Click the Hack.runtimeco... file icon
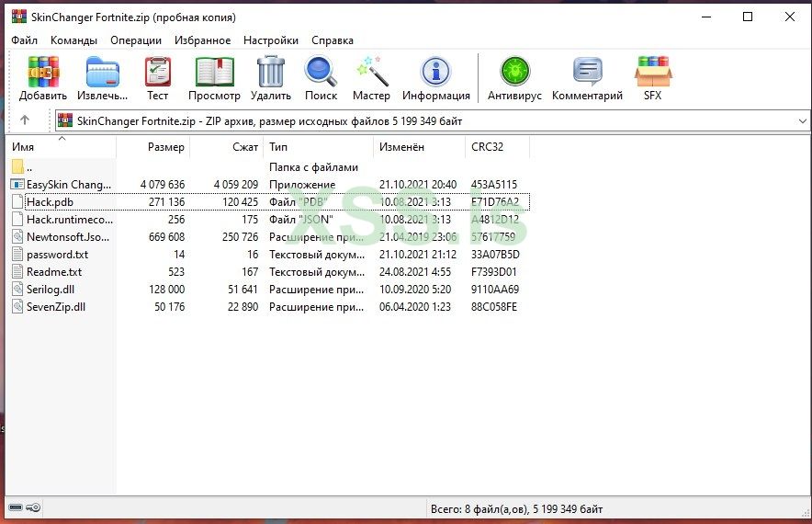This screenshot has width=812, height=524. pyautogui.click(x=17, y=219)
